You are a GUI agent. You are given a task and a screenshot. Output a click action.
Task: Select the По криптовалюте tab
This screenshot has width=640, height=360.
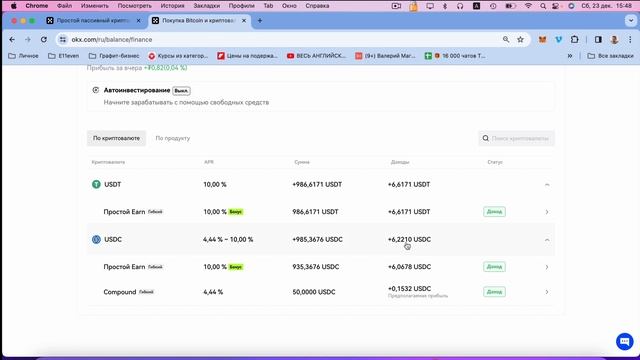(x=116, y=138)
